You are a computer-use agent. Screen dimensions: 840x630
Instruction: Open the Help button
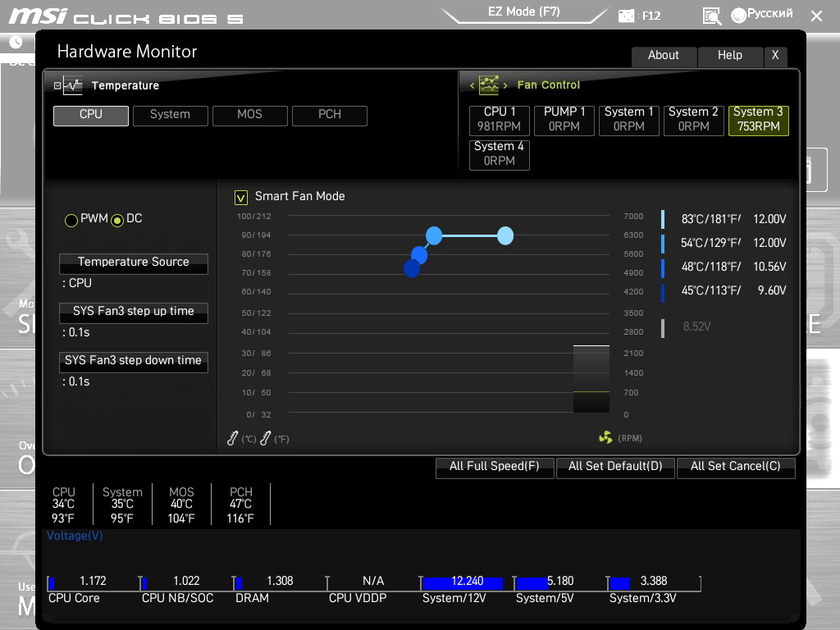click(x=729, y=57)
